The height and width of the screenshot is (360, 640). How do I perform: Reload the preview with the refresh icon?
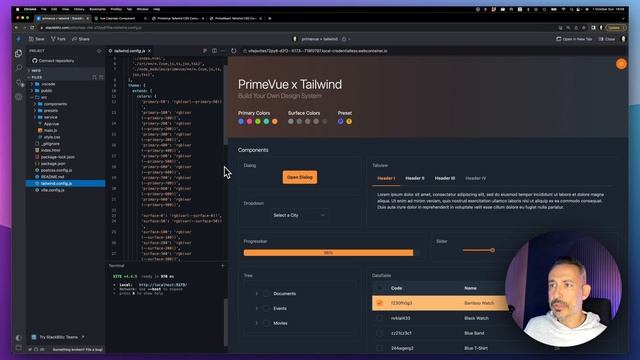click(233, 51)
